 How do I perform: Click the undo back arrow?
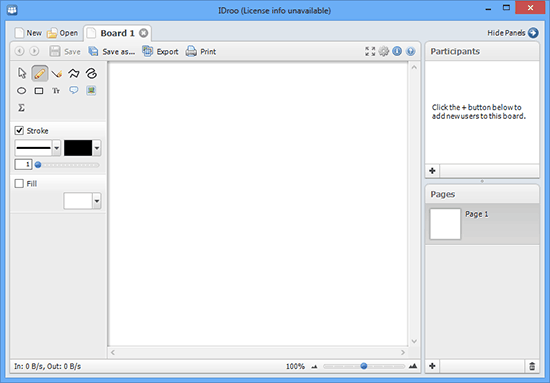(20, 52)
